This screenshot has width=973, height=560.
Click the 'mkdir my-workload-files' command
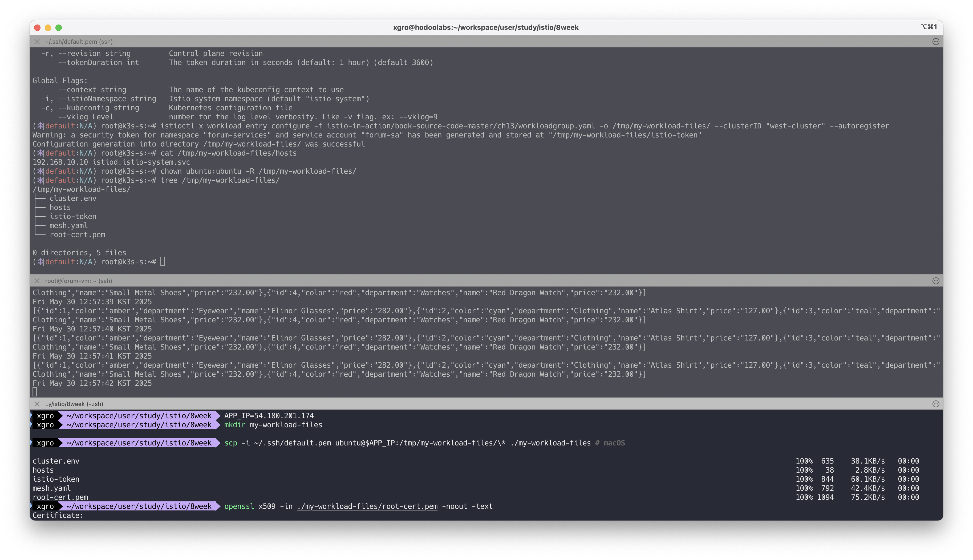pos(273,425)
